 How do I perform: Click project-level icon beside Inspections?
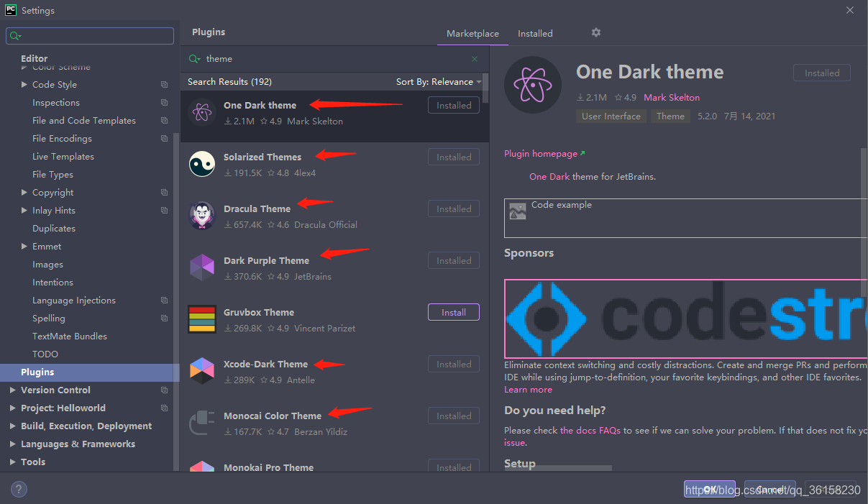(x=164, y=103)
